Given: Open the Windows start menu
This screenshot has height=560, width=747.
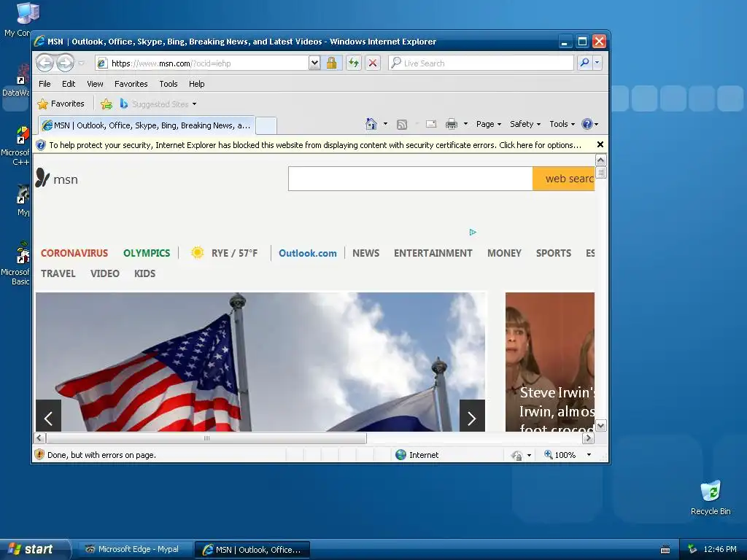Looking at the screenshot, I should pos(35,549).
